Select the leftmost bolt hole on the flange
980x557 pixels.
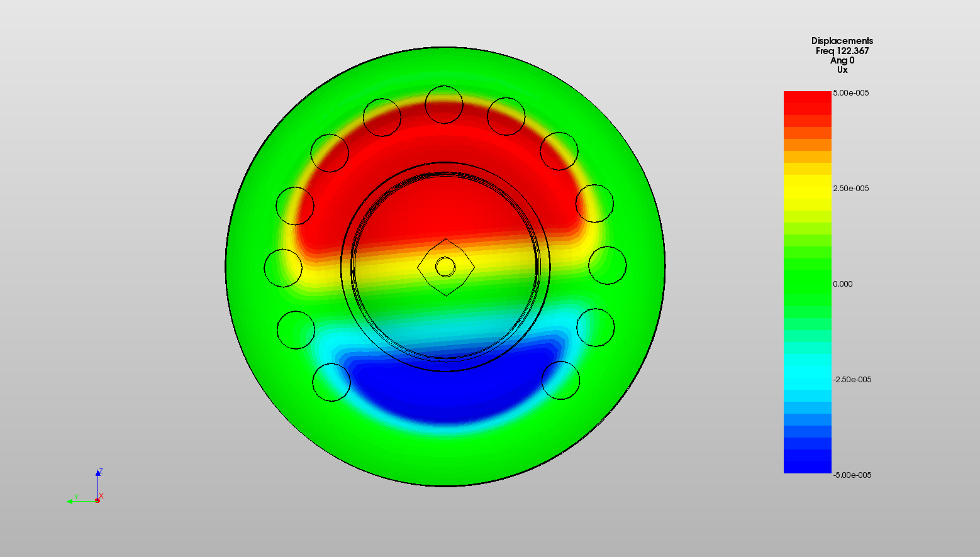pos(283,268)
